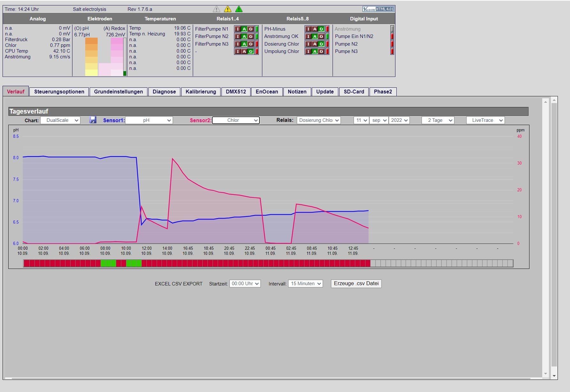Set FilterPumpe N3 relay to I
The width and height of the screenshot is (570, 392).
238,44
